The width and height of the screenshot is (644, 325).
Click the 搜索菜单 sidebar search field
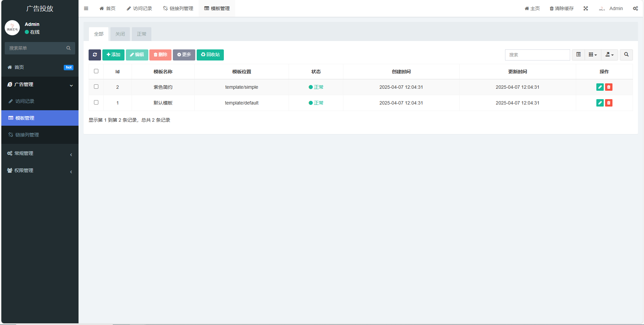(36, 48)
